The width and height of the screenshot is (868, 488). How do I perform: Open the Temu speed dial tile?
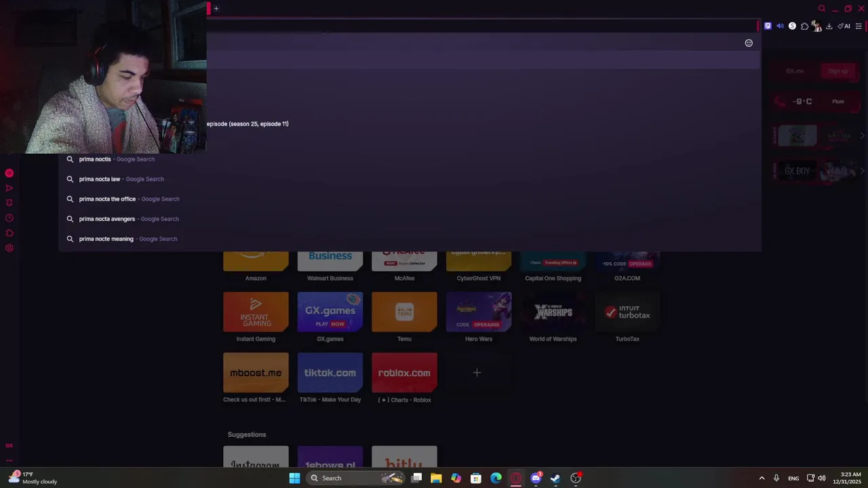pyautogui.click(x=404, y=312)
